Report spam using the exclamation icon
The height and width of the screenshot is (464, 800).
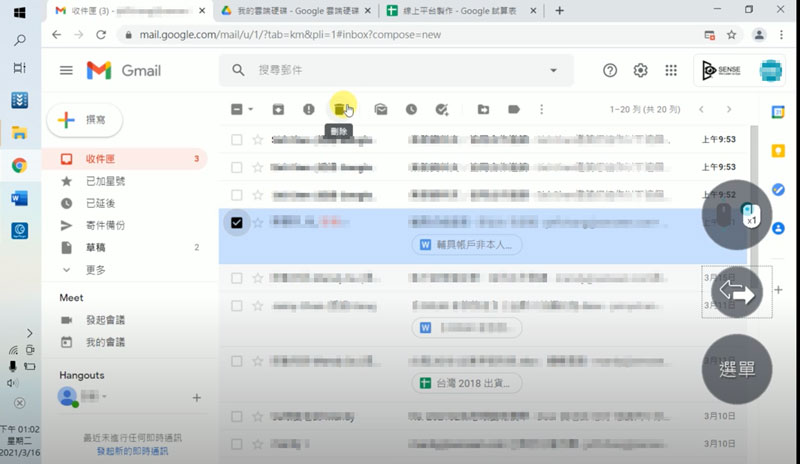point(309,109)
